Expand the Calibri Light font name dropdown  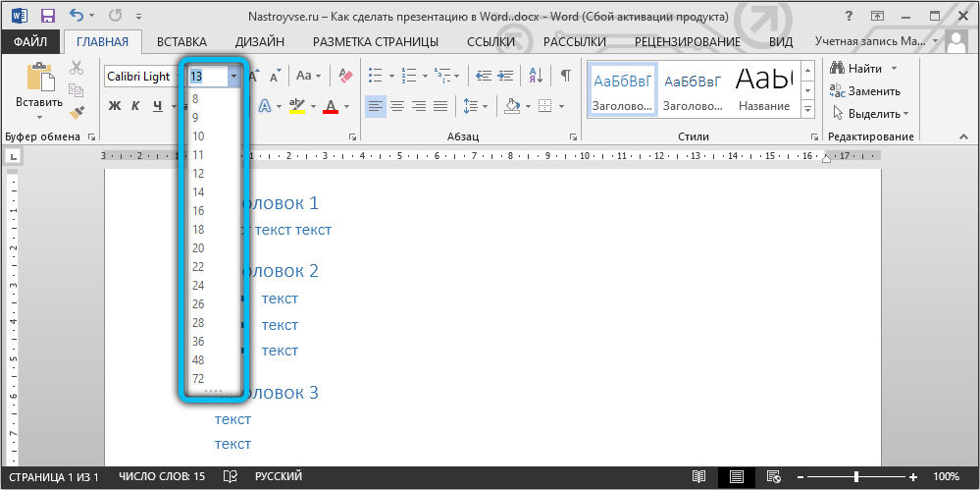coord(177,76)
